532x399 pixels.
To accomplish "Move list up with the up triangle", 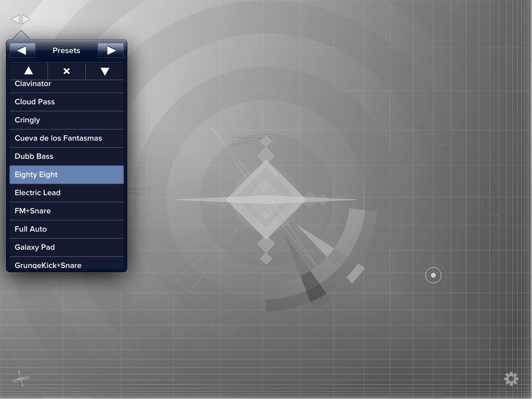I will pos(29,71).
